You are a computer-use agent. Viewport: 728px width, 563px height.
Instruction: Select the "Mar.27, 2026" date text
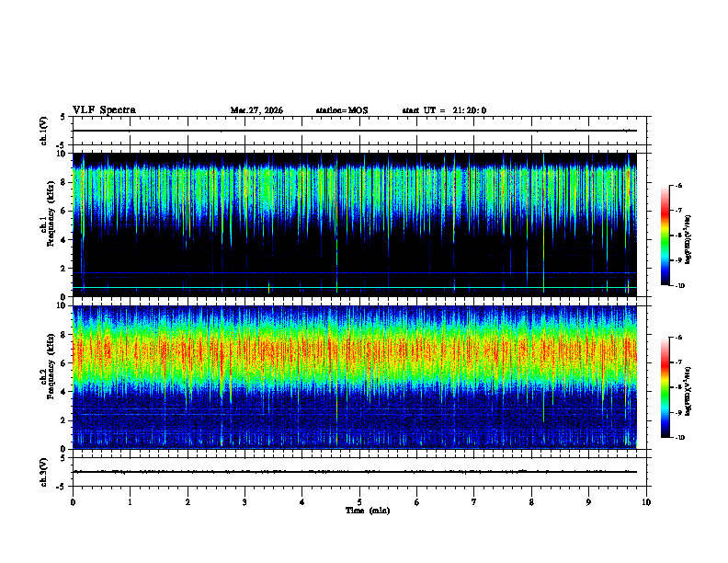pyautogui.click(x=256, y=110)
